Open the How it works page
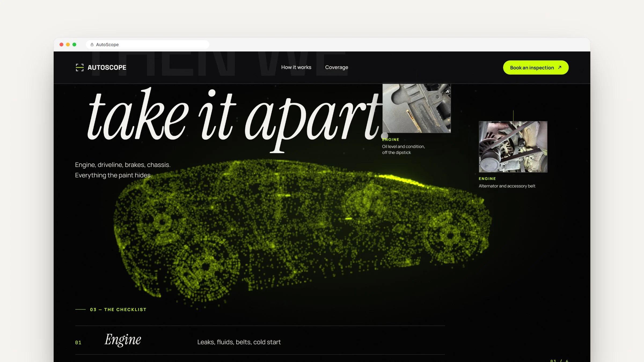 (296, 67)
